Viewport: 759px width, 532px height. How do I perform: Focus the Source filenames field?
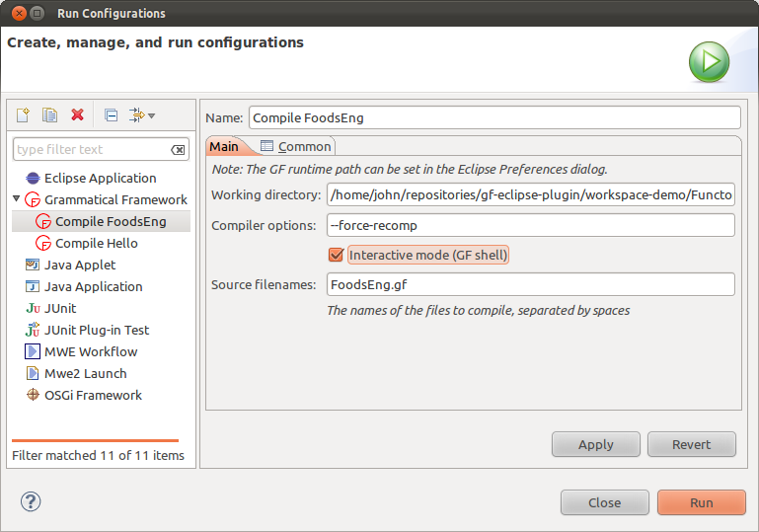531,285
